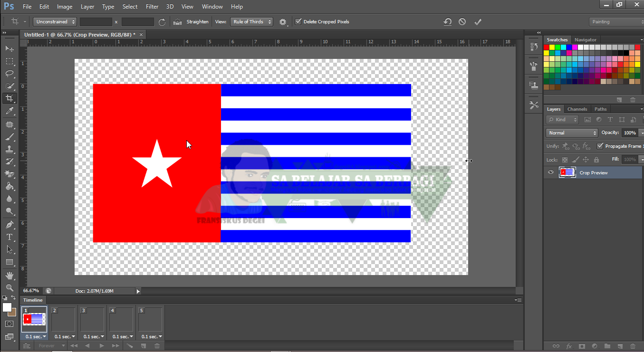Toggle lock position

tap(586, 160)
